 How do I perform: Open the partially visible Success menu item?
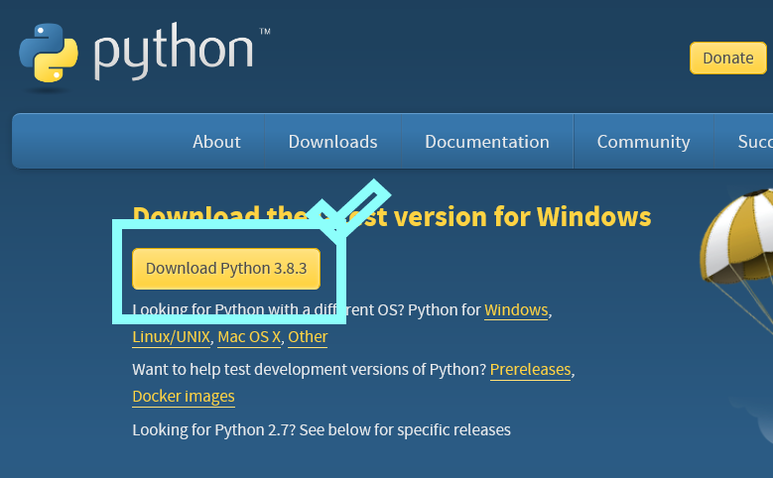click(x=755, y=142)
